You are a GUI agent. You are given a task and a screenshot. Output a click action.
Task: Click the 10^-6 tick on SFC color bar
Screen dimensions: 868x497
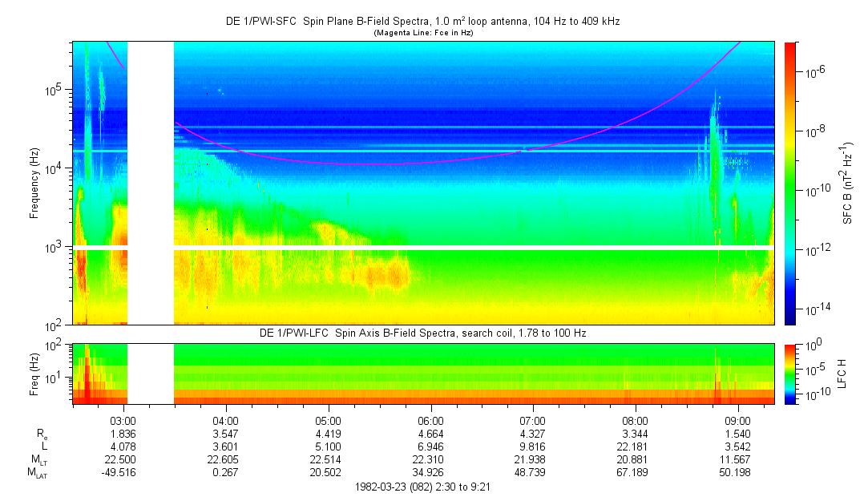click(x=816, y=72)
